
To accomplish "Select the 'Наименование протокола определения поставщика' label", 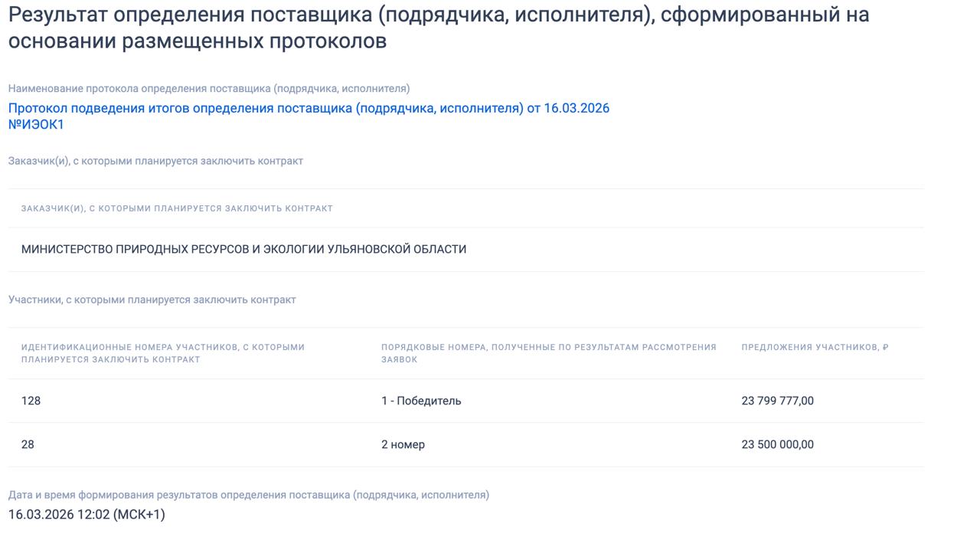I will point(209,88).
